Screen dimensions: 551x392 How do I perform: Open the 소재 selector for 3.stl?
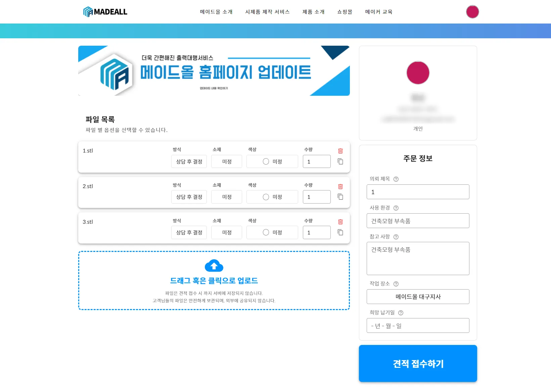point(227,232)
